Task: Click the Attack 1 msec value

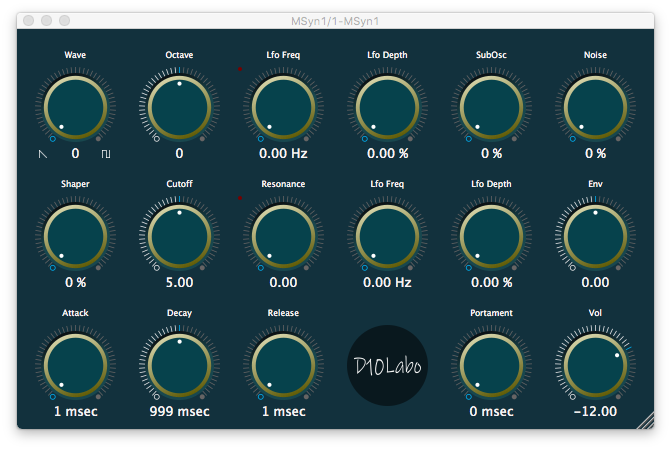Action: click(75, 412)
